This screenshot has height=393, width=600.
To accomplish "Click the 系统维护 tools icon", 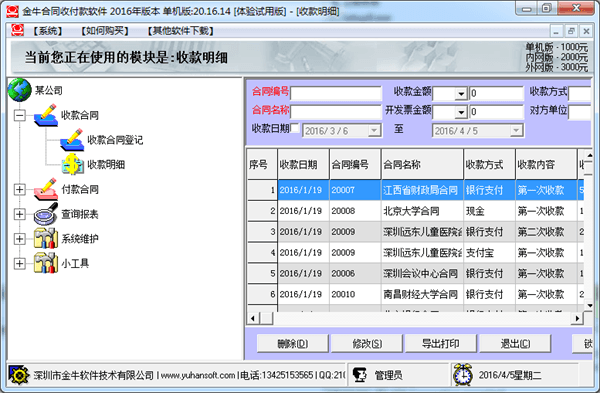I will (46, 238).
